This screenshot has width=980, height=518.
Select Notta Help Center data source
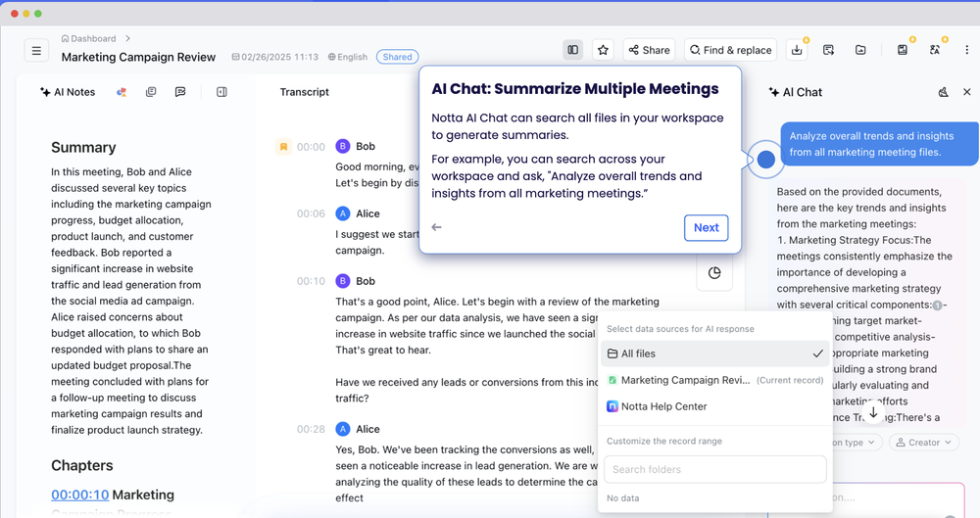[715, 406]
